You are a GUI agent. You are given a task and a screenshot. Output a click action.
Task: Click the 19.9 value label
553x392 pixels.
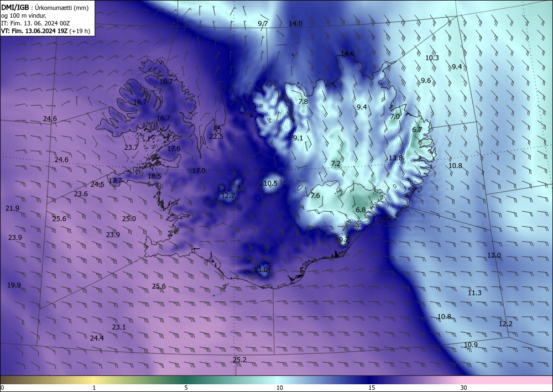[14, 285]
